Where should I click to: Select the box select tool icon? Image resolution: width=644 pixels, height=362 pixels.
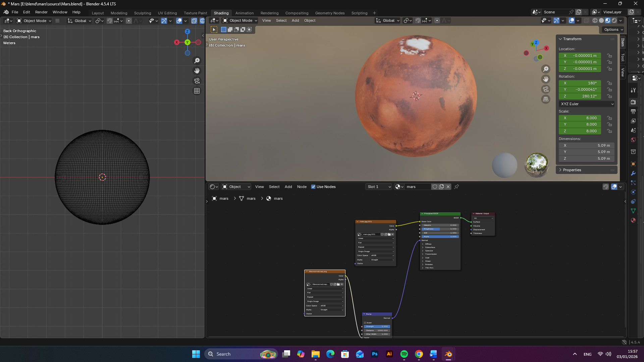coord(214,29)
